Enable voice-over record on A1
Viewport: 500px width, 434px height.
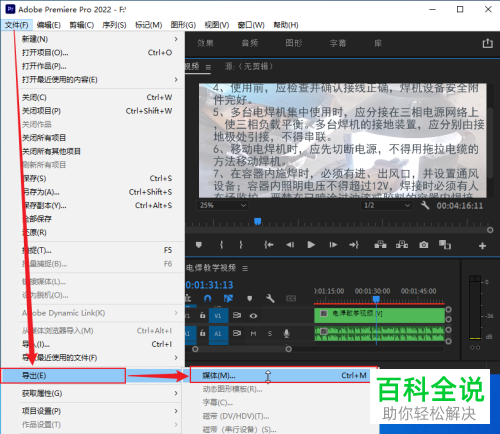(286, 333)
